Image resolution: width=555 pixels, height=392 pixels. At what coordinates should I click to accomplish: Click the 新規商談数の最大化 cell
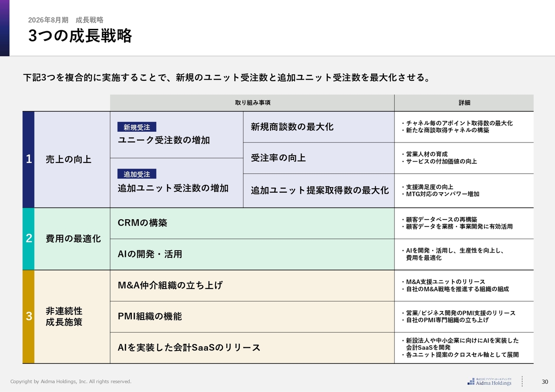(318, 127)
